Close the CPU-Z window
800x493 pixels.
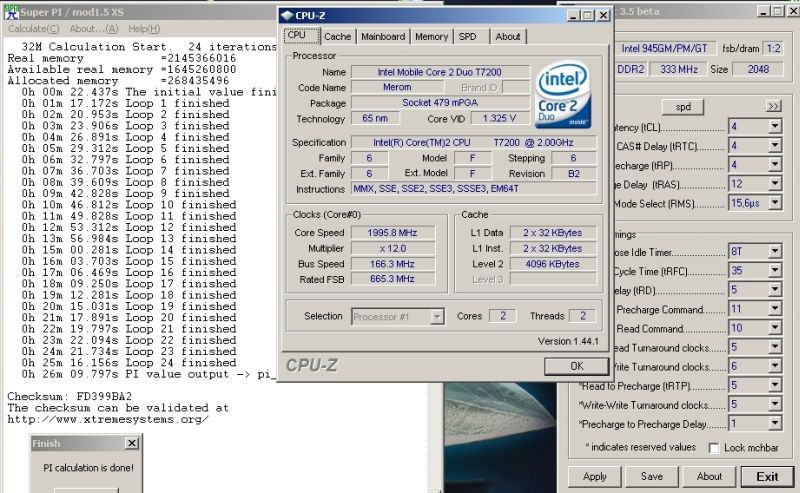(603, 16)
